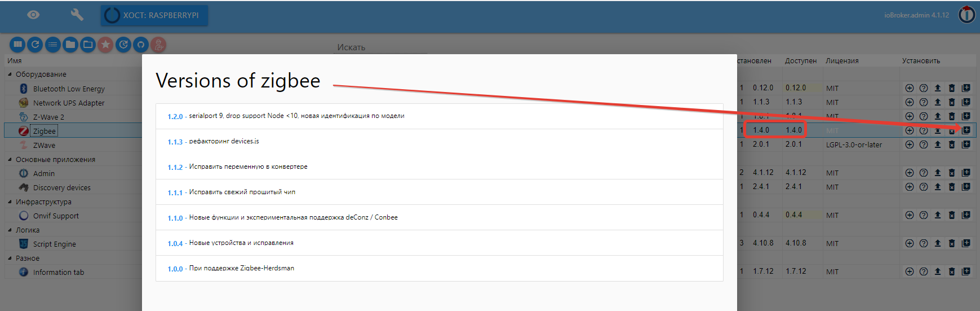Open readme question icon in 2.0.1 row

(x=924, y=144)
